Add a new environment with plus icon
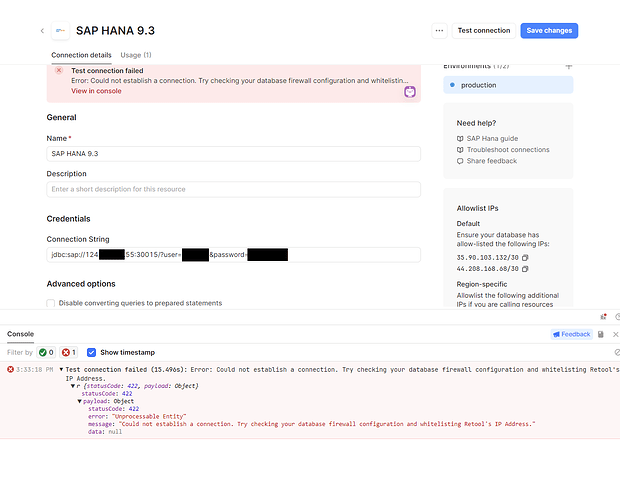The height and width of the screenshot is (500, 620). tap(569, 66)
